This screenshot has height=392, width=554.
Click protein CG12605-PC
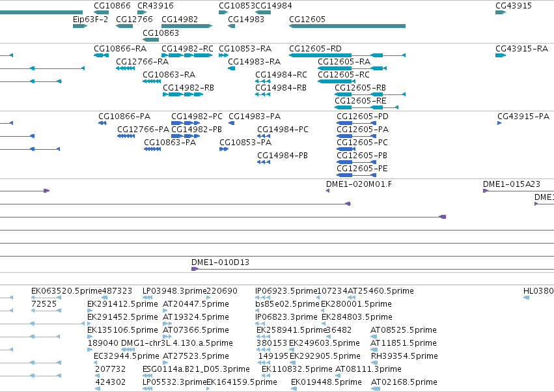pos(362,143)
